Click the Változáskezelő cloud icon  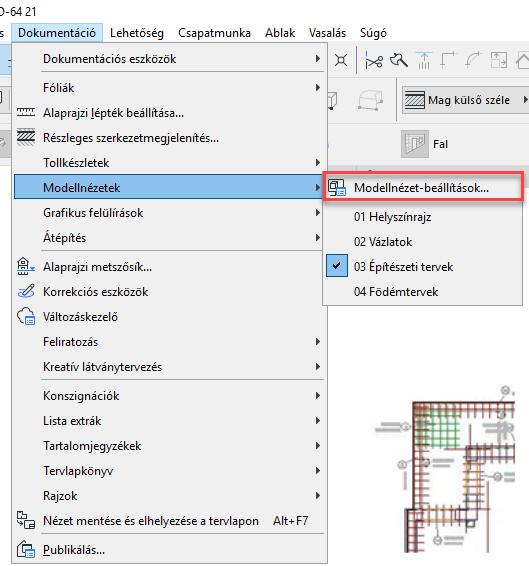(26, 316)
